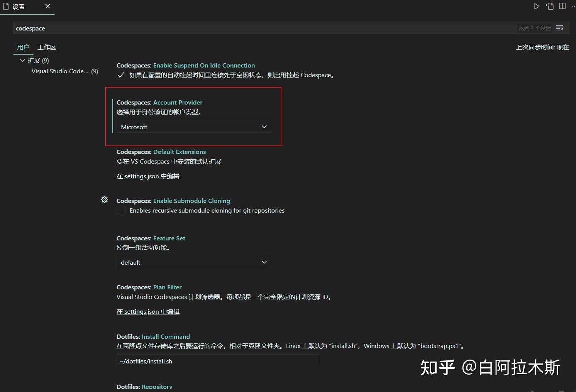Click the codespace search input field
The image size is (576, 392).
click(154, 28)
